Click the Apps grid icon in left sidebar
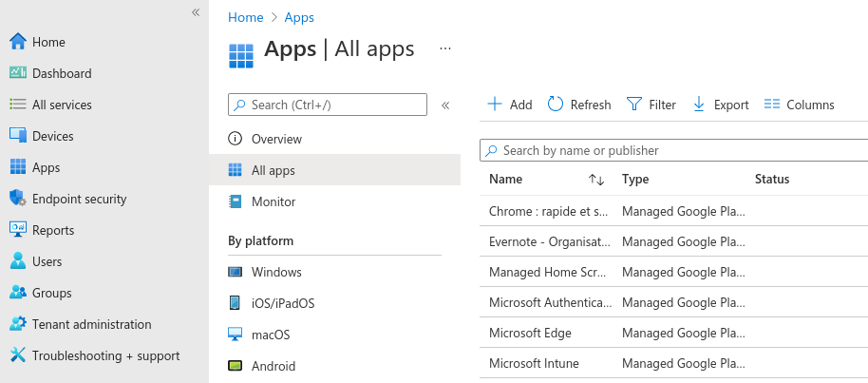Screen dimensions: 868x383 18,167
